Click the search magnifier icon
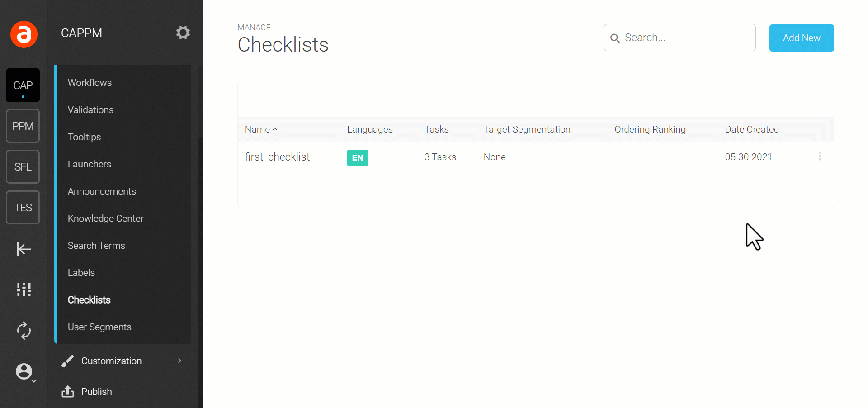Viewport: 868px width, 408px height. pos(615,38)
